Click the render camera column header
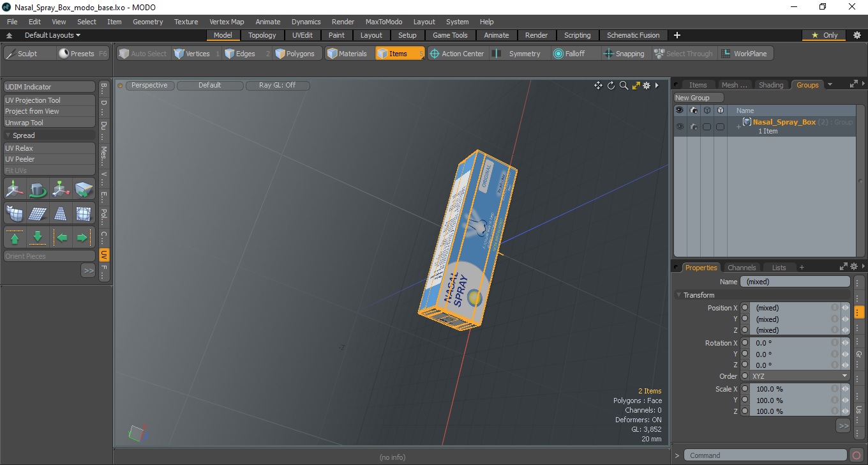 click(x=693, y=111)
